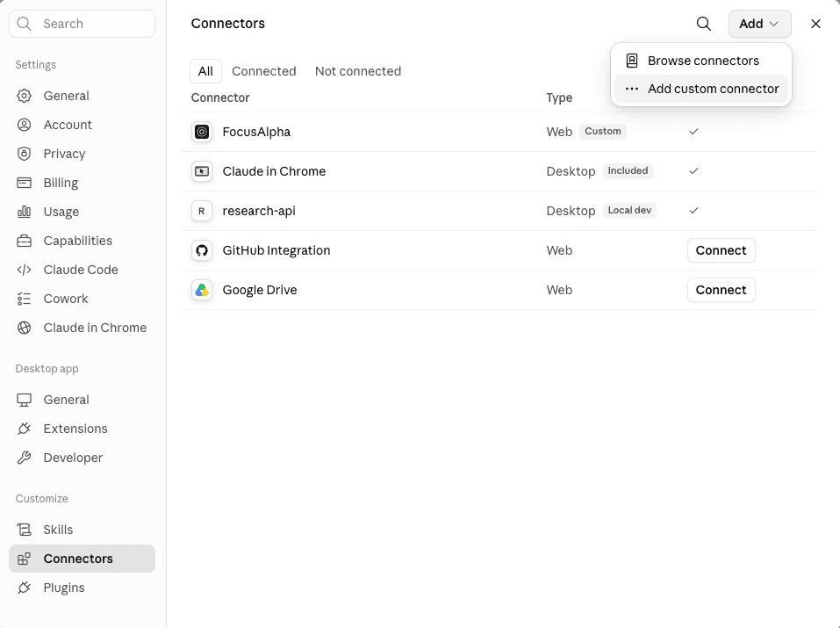
Task: Click the Usage bar chart icon
Action: 24,212
